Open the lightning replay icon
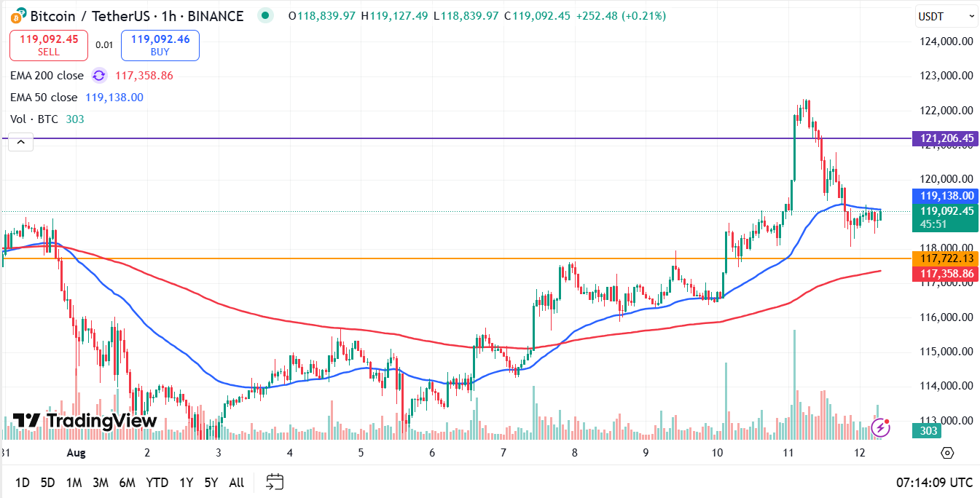Viewport: 980px width, 498px height. [881, 427]
